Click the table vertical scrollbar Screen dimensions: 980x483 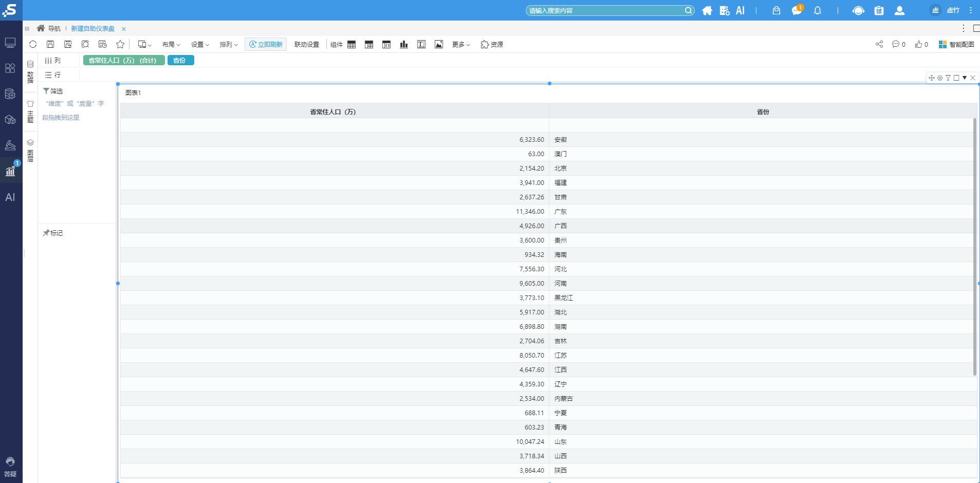(x=974, y=247)
